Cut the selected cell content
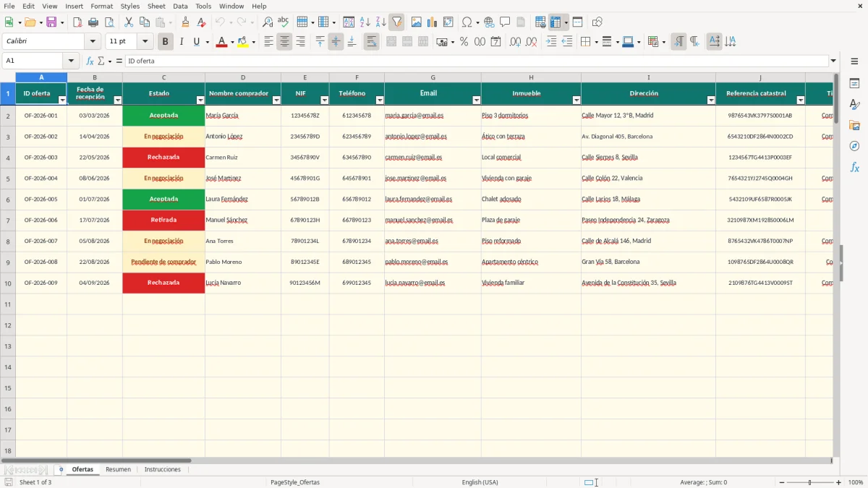 tap(129, 22)
